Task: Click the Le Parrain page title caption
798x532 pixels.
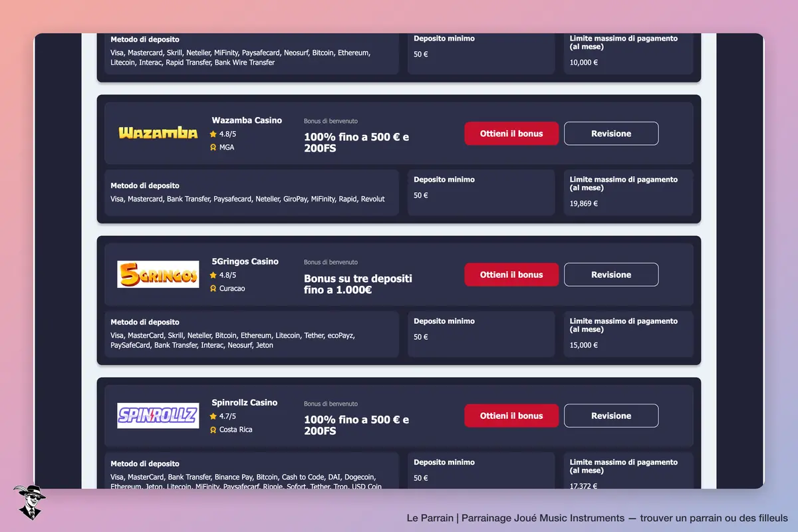Action: click(597, 517)
